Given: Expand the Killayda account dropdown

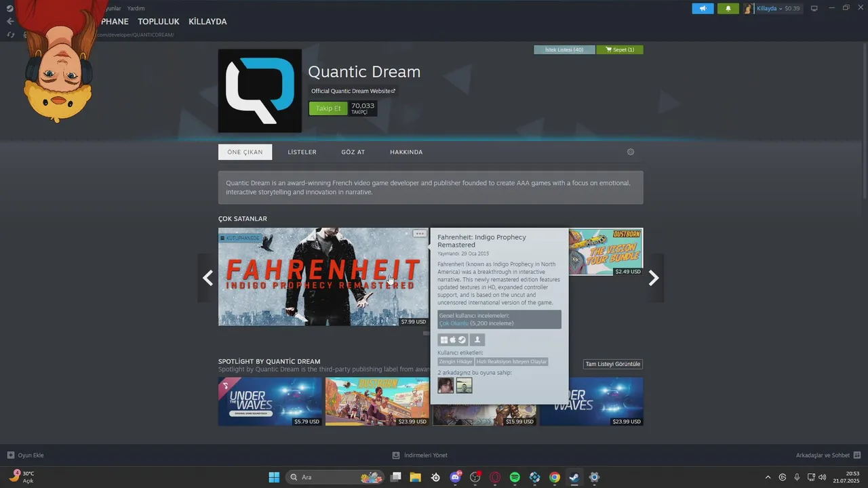Looking at the screenshot, I should pos(768,8).
